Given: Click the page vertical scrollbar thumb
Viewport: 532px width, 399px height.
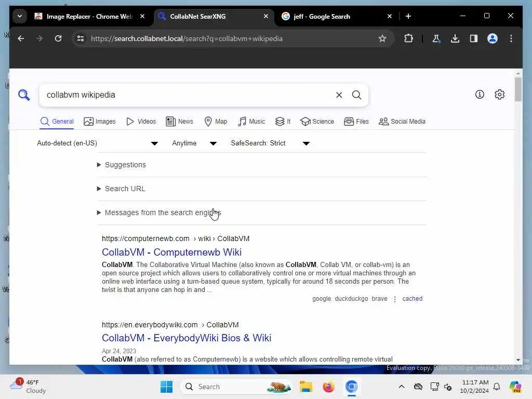Looking at the screenshot, I should 518,89.
